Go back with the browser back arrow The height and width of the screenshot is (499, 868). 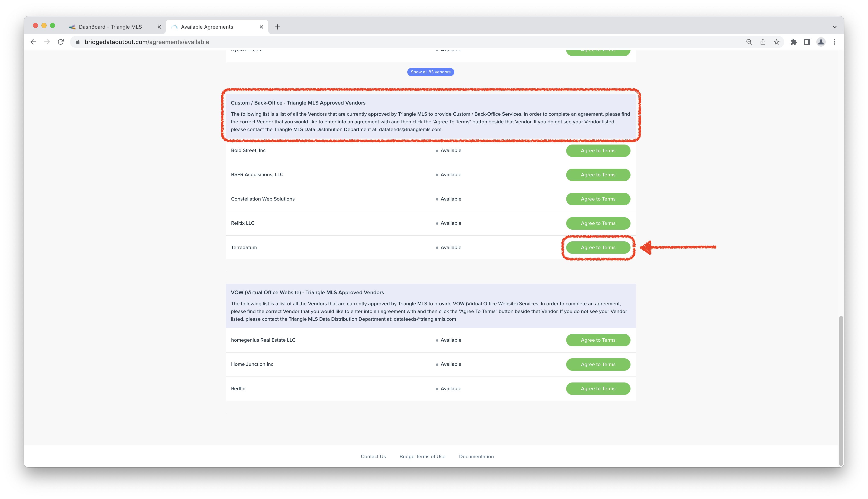click(33, 42)
